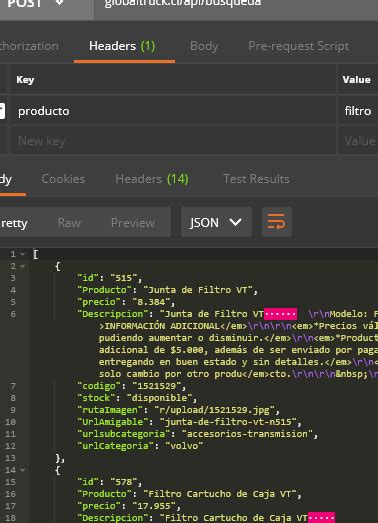The width and height of the screenshot is (378, 523).
Task: Switch to Raw response view
Action: tap(69, 223)
